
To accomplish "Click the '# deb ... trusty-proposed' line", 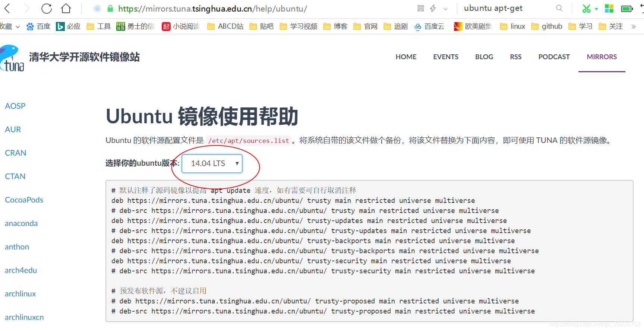I will pyautogui.click(x=315, y=301).
